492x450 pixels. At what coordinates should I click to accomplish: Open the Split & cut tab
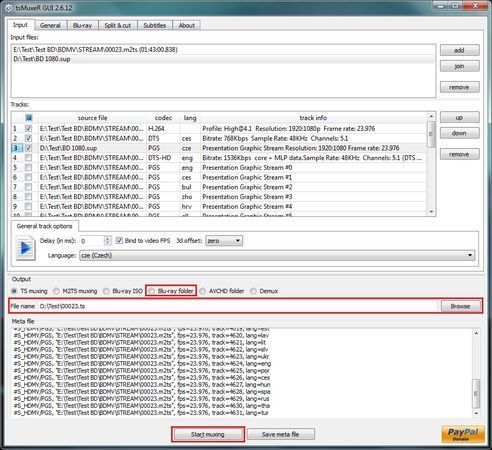click(x=118, y=25)
